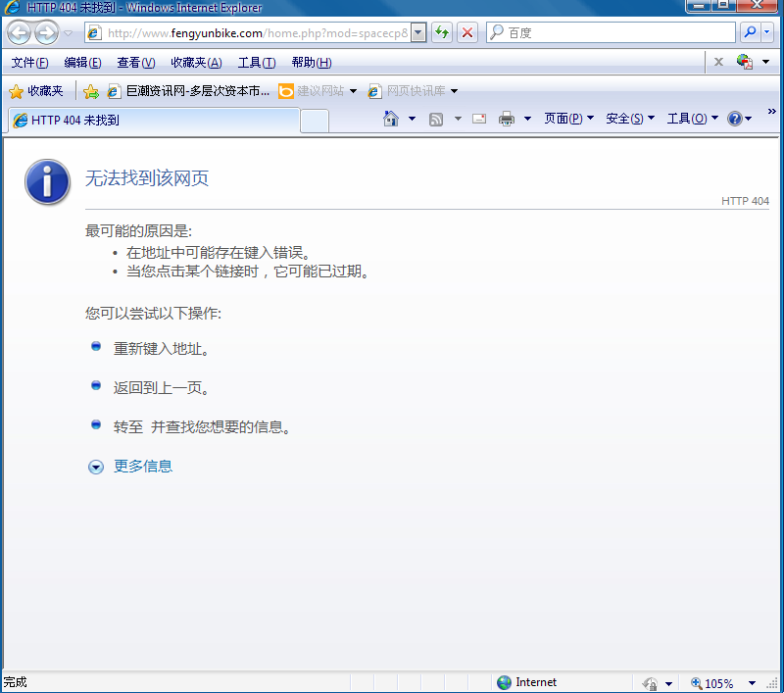Click the Refresh icon next to address bar
The image size is (784, 693).
pyautogui.click(x=441, y=31)
